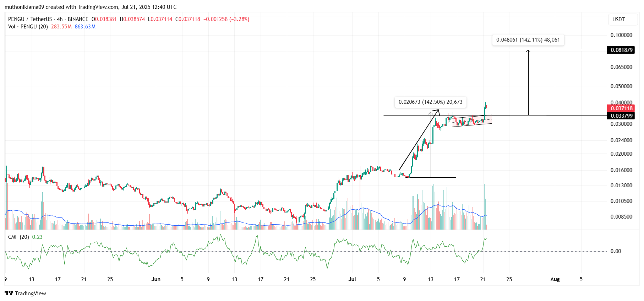Click the pink flag consolidation channel
644x301 pixels.
point(472,121)
